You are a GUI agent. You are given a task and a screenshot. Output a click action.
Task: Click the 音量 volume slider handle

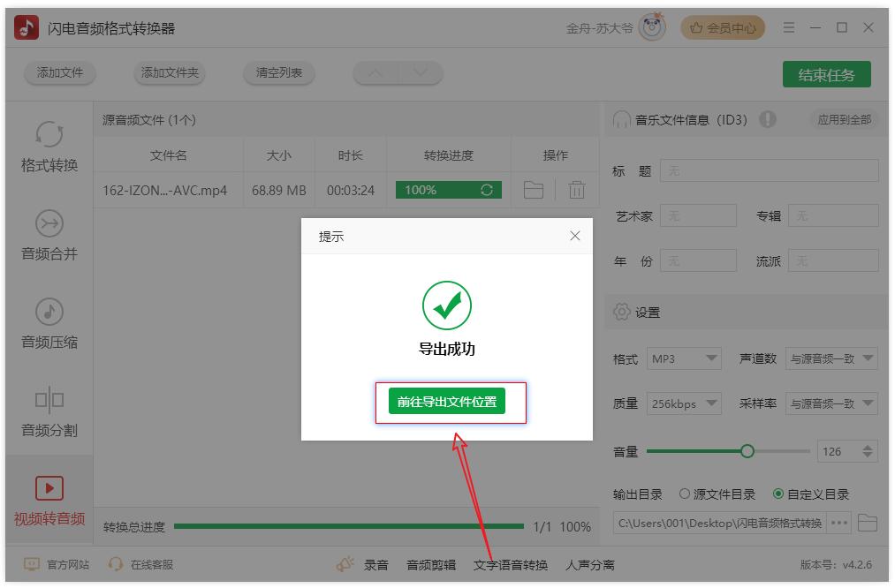[x=747, y=451]
